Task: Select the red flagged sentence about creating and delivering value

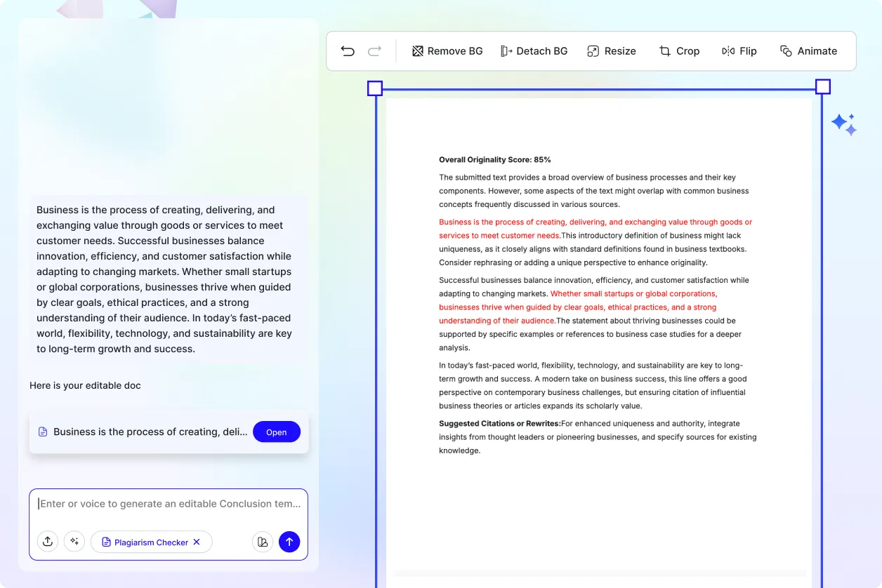Action: (595, 228)
